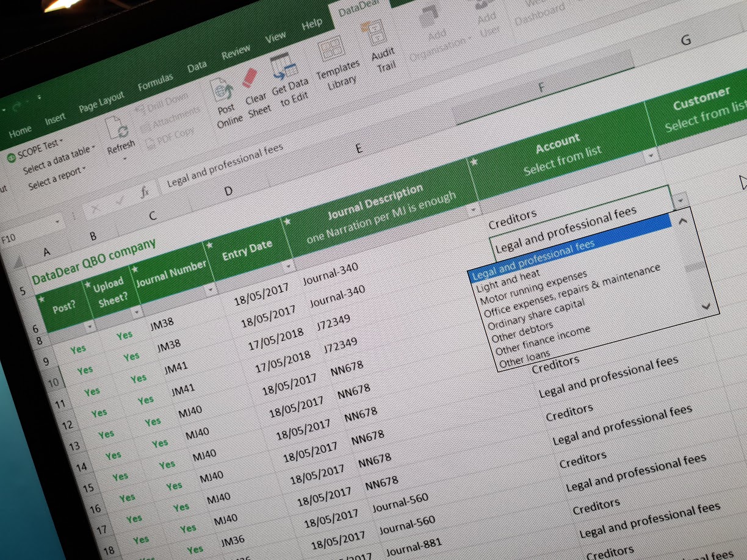Click the Refresh button in the ribbon
The width and height of the screenshot is (747, 560).
[119, 136]
